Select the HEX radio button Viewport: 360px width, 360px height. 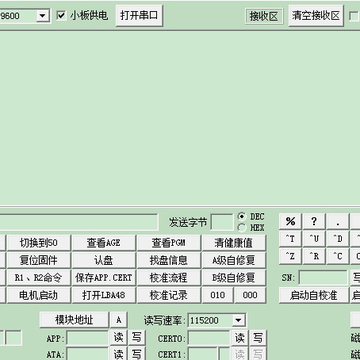[242, 228]
